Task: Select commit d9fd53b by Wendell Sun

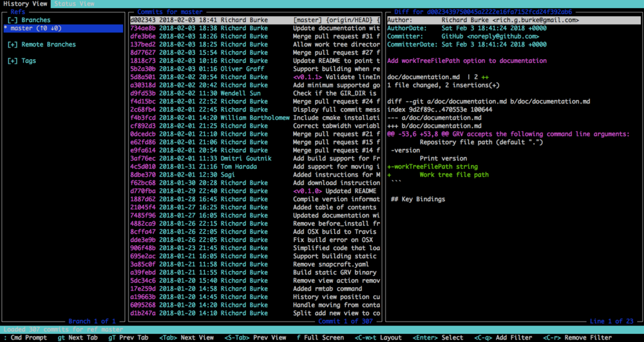Action: (255, 93)
